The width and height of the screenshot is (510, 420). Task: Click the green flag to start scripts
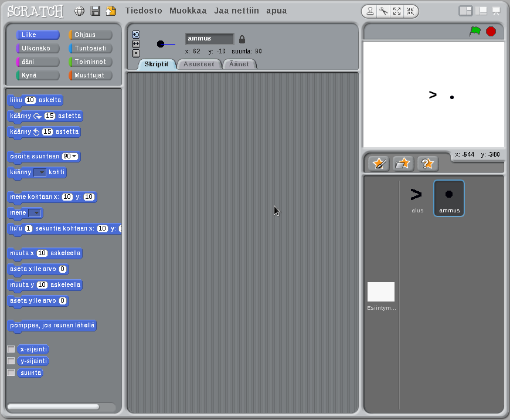point(475,32)
